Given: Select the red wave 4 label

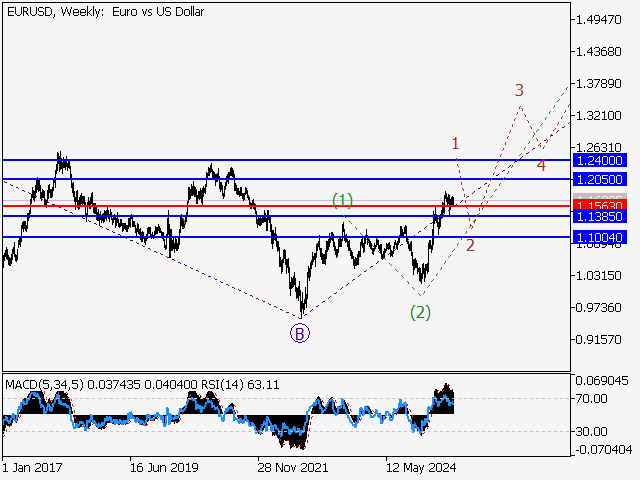Looking at the screenshot, I should 540,165.
